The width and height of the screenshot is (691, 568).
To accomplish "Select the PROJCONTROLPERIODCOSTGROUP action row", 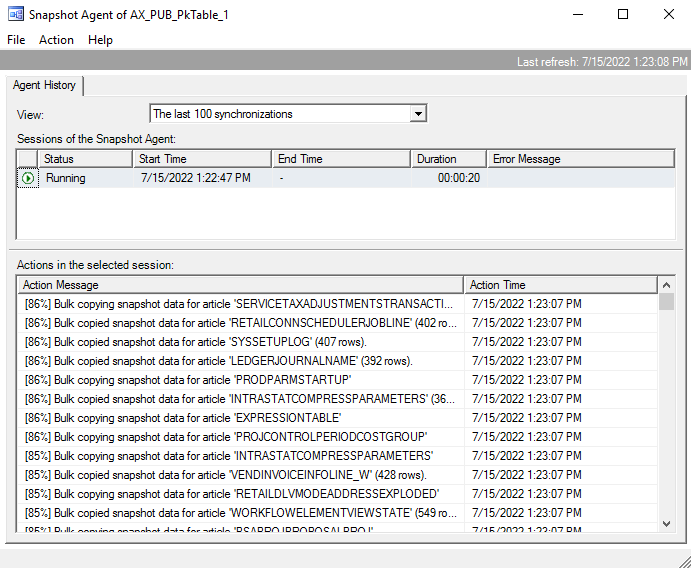I will click(338, 437).
